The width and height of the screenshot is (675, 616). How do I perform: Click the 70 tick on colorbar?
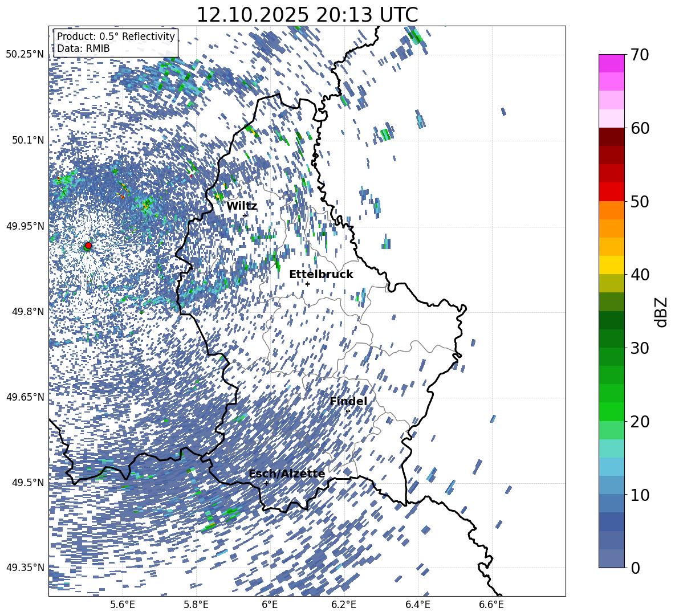click(x=640, y=55)
